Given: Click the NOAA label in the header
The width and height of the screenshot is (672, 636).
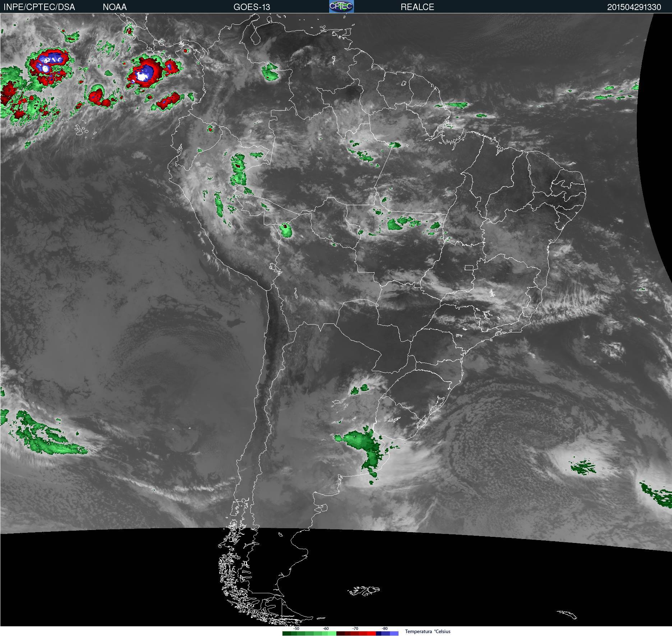Looking at the screenshot, I should tap(115, 7).
